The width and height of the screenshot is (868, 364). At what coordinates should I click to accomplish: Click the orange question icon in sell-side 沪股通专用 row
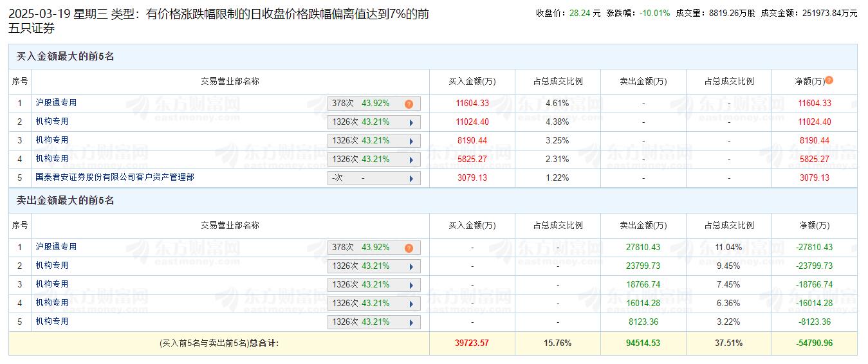pos(409,248)
